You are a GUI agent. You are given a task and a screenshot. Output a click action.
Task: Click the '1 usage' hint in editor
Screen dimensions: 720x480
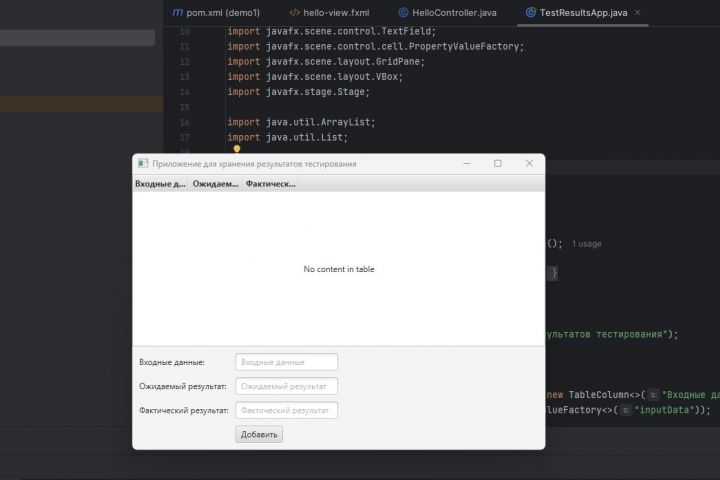click(x=586, y=244)
